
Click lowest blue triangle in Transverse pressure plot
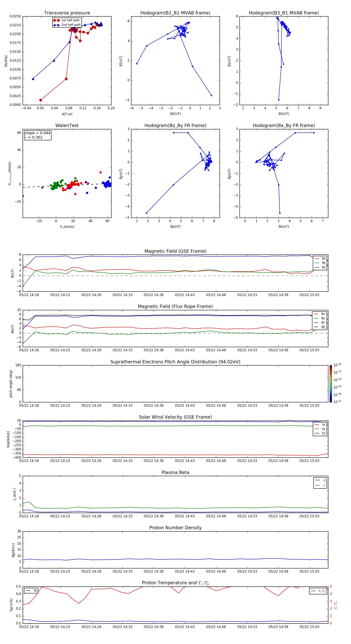coord(33,79)
